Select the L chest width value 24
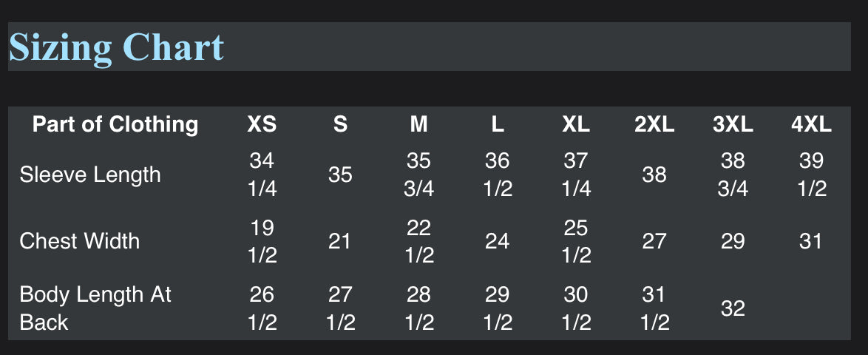Screen dimensions: 868x355 click(497, 241)
